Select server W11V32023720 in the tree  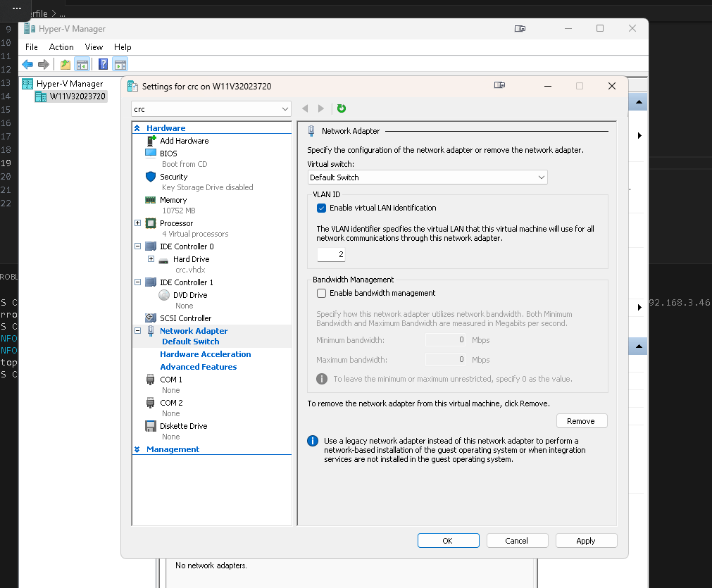77,96
